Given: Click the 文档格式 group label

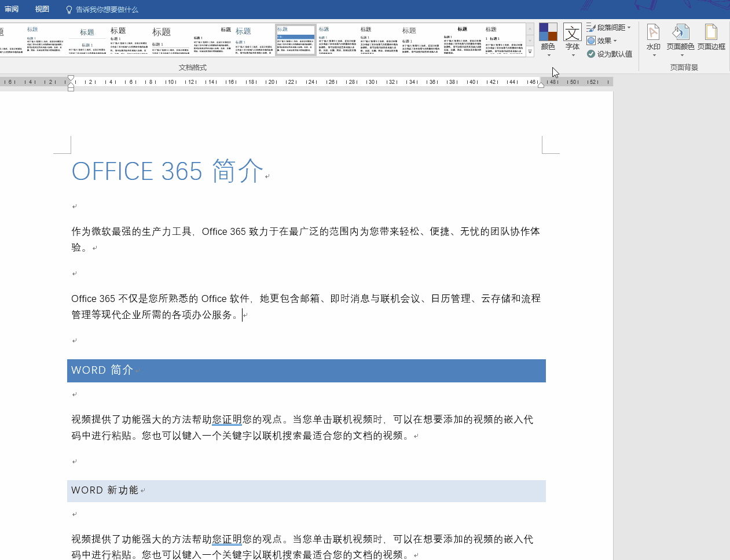Looking at the screenshot, I should 193,68.
